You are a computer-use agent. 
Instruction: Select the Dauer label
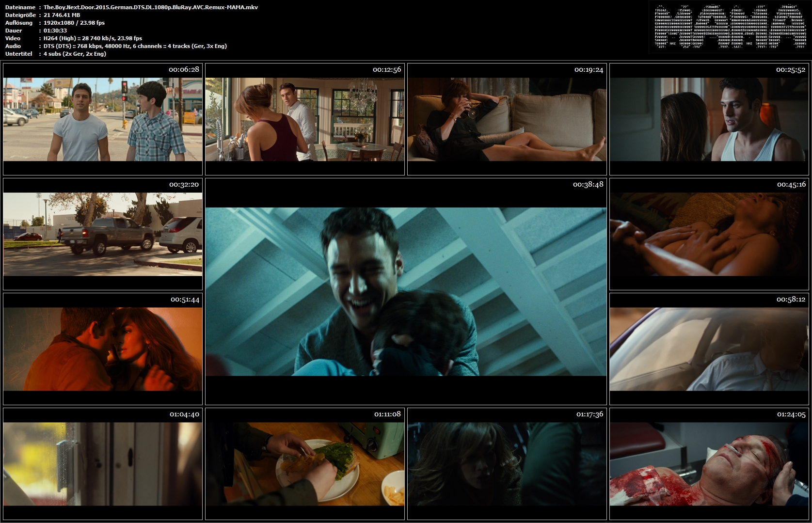pyautogui.click(x=13, y=31)
